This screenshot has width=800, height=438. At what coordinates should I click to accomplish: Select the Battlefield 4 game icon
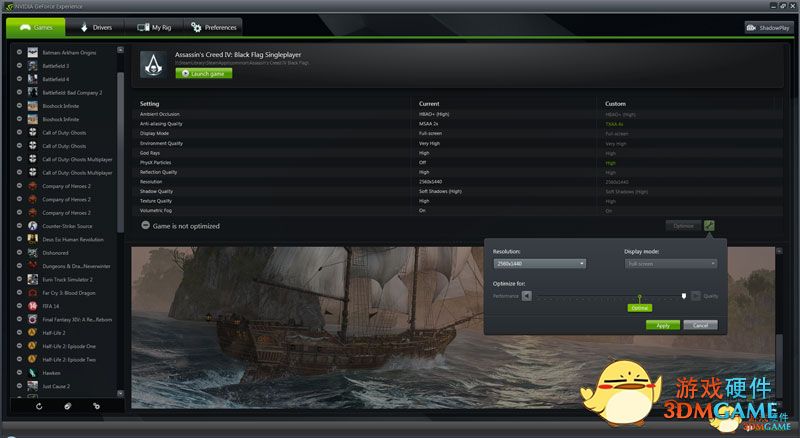(x=33, y=79)
